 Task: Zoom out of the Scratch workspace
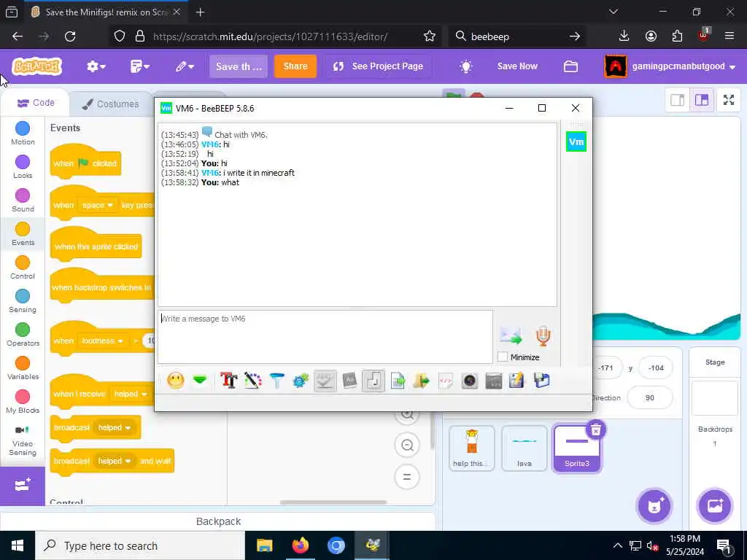(x=407, y=446)
